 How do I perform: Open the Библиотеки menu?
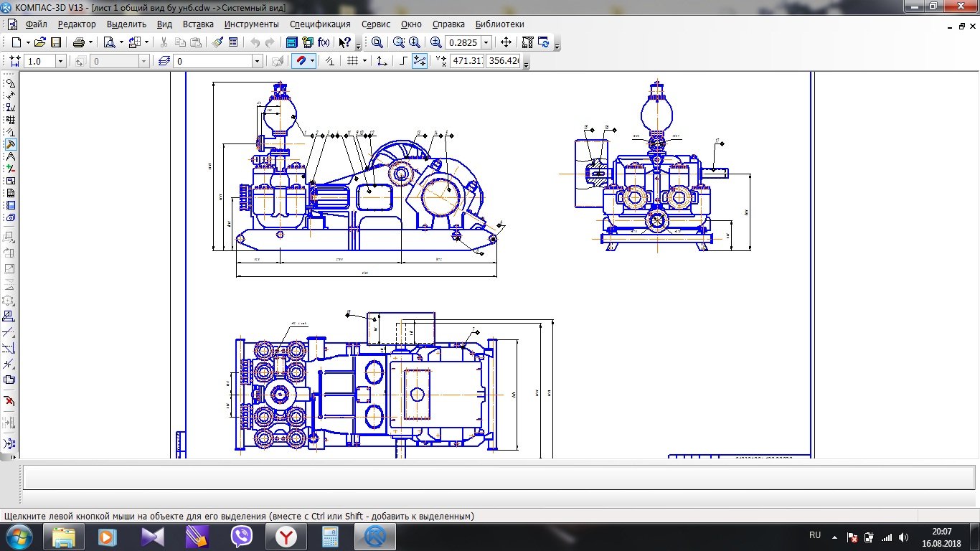point(499,24)
